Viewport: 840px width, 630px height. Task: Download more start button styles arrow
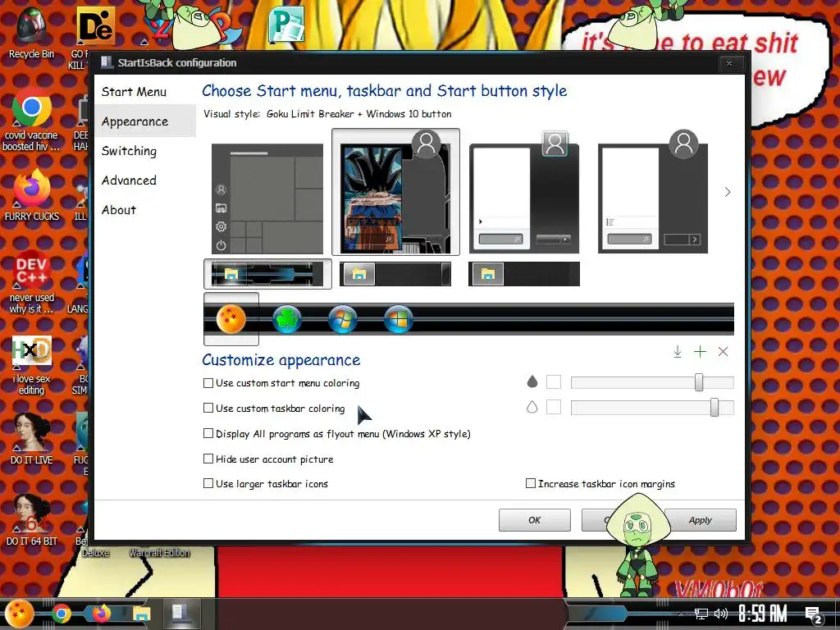[x=677, y=351]
